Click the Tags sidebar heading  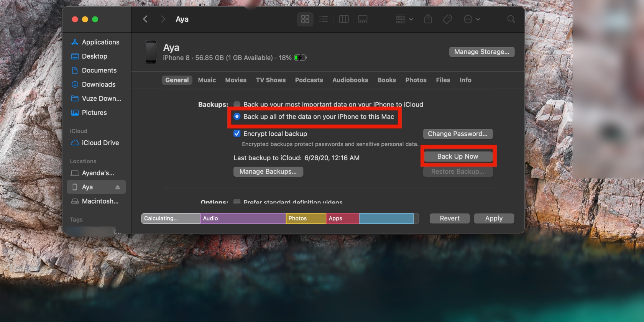tap(76, 220)
